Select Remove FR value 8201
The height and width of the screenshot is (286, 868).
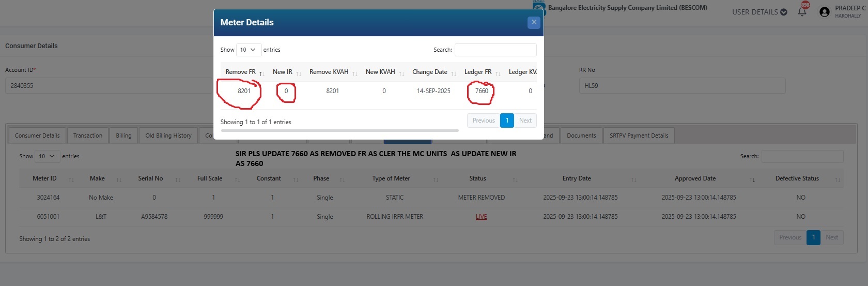pos(244,91)
